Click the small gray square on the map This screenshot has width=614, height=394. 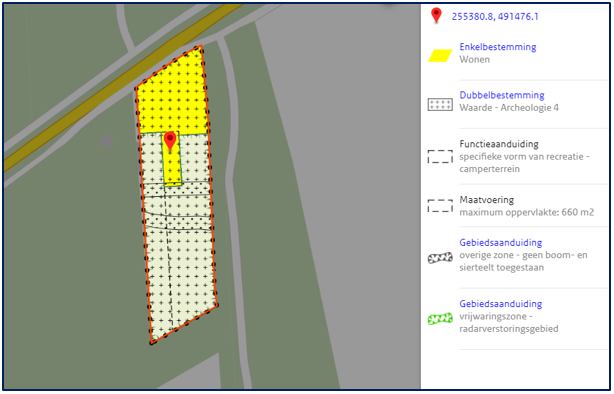click(107, 141)
